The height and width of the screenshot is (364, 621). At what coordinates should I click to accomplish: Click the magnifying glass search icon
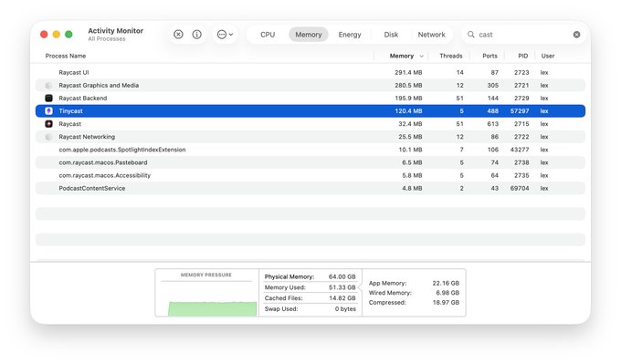click(x=471, y=35)
